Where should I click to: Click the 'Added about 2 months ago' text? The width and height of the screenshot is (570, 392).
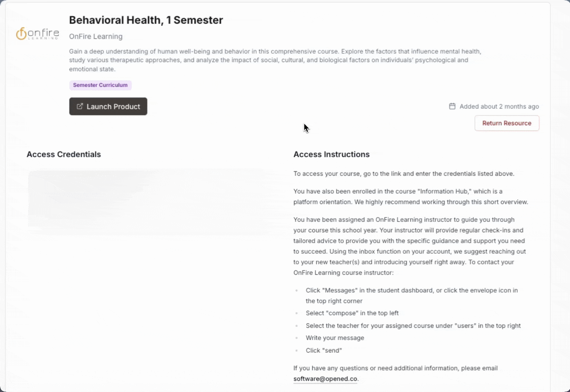(x=499, y=106)
